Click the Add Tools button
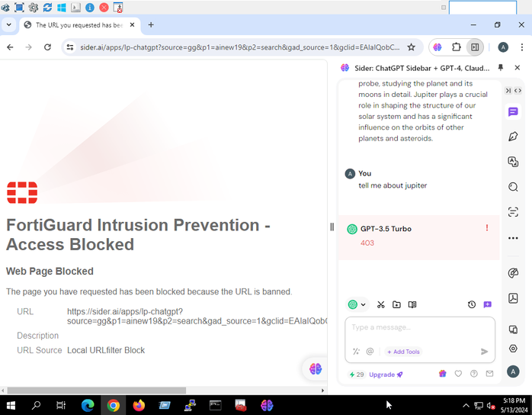532x415 pixels. pyautogui.click(x=403, y=352)
